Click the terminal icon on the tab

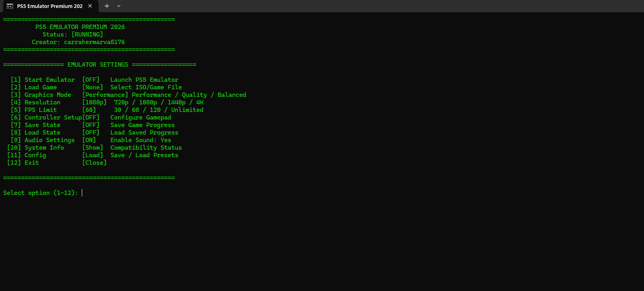point(10,6)
